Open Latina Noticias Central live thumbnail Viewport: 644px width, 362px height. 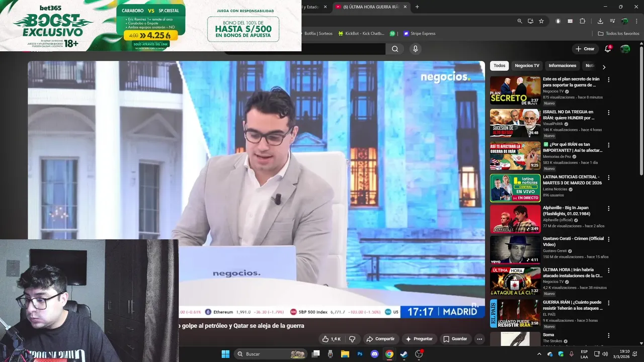tap(515, 188)
